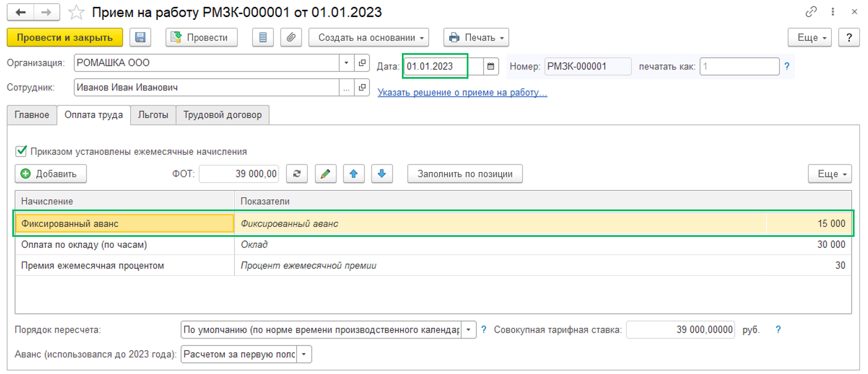
Task: Open the top toolbar Еще menu
Action: tap(810, 37)
